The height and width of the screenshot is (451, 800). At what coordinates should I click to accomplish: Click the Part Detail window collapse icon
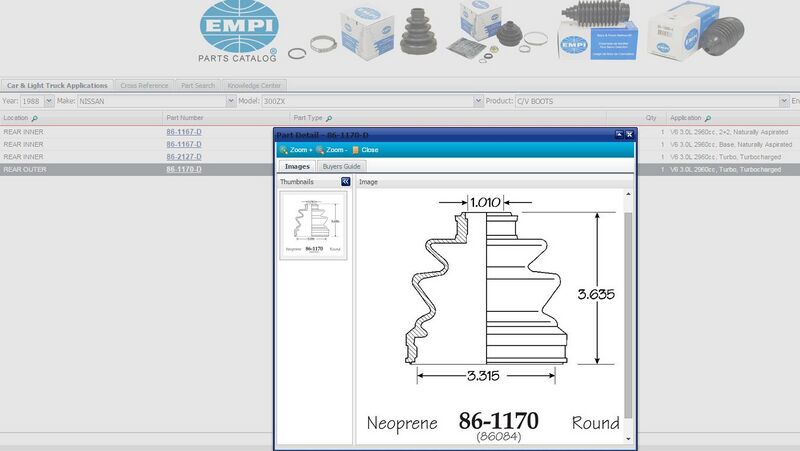tap(619, 134)
